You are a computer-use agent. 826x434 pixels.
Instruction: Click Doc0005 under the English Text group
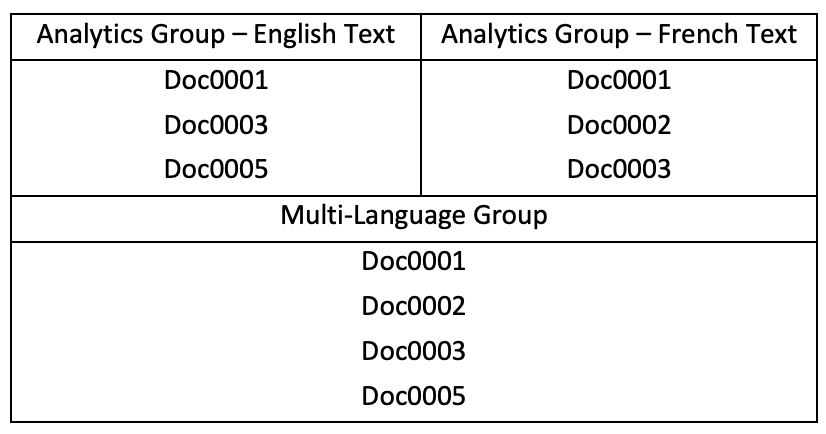tap(216, 169)
